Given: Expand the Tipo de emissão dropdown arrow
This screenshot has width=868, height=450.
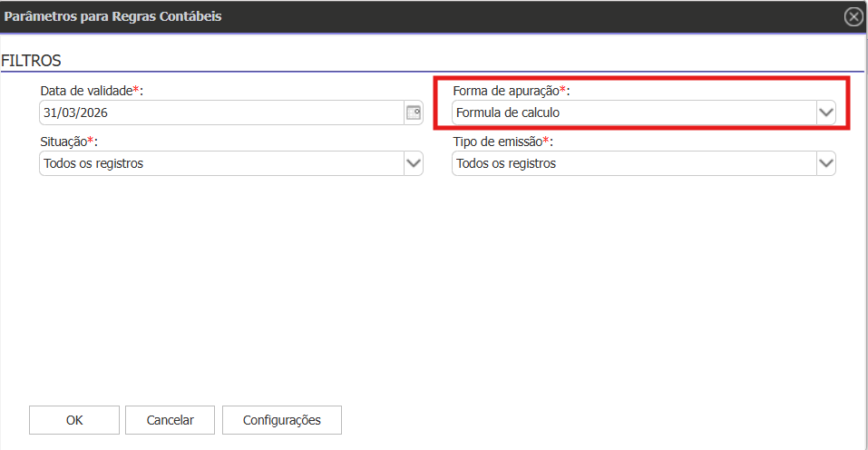Looking at the screenshot, I should [x=825, y=163].
